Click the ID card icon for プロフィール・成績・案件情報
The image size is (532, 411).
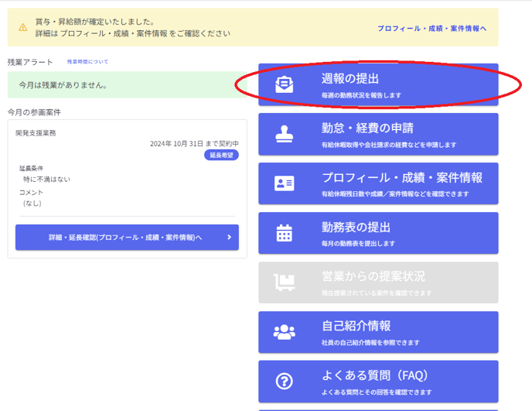click(285, 183)
